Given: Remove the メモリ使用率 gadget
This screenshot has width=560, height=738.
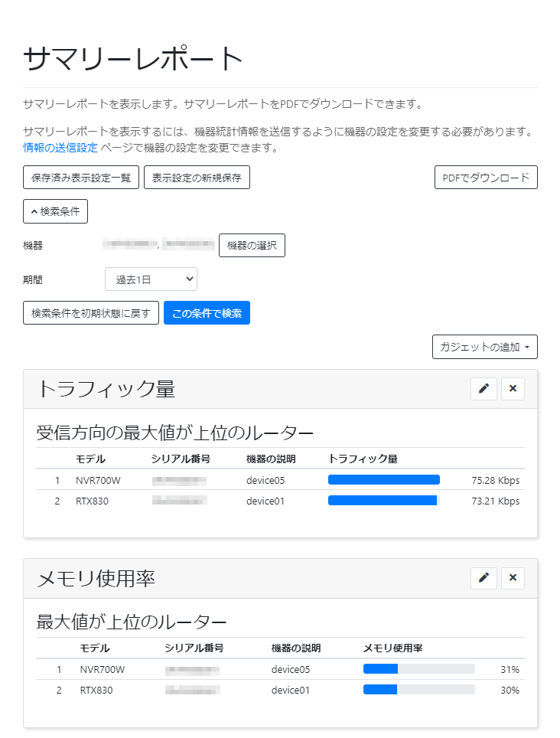Looking at the screenshot, I should [513, 578].
